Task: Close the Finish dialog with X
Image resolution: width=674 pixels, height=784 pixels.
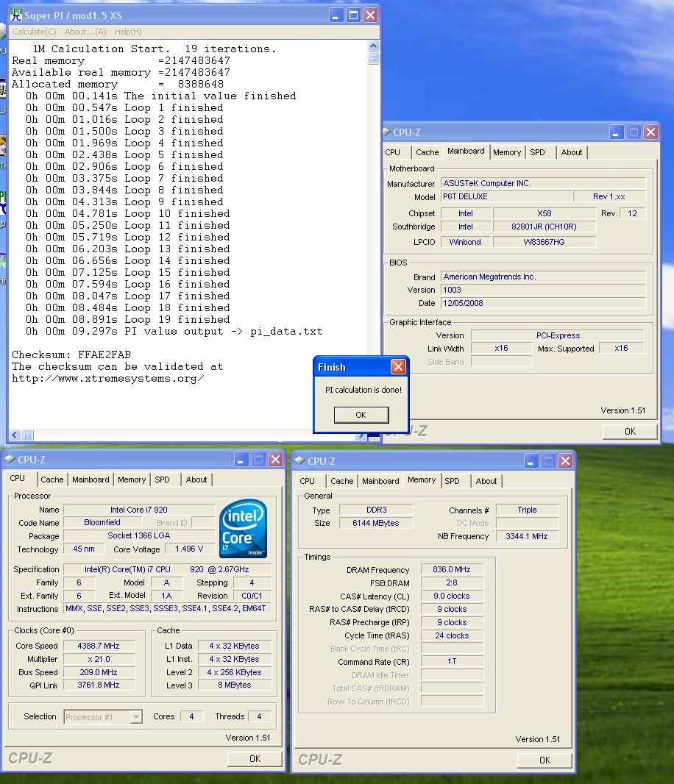Action: [x=398, y=367]
